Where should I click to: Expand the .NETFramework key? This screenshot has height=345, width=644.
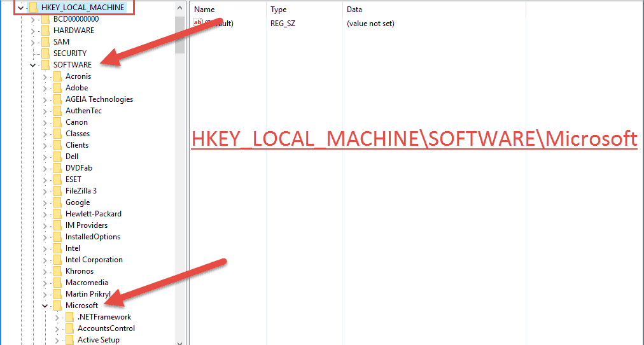57,317
